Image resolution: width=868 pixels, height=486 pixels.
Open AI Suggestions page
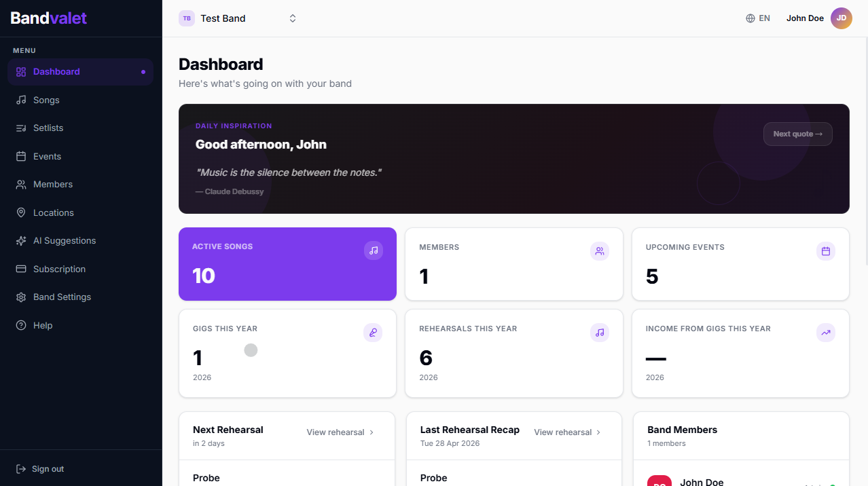pos(80,241)
